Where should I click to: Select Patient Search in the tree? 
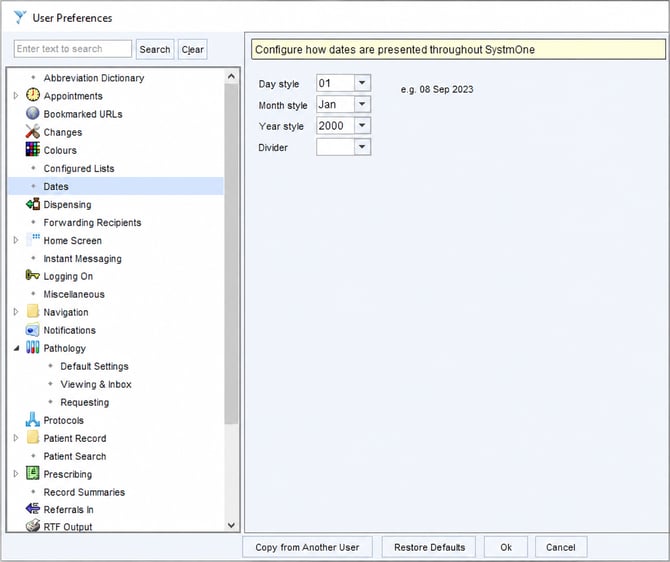[75, 456]
